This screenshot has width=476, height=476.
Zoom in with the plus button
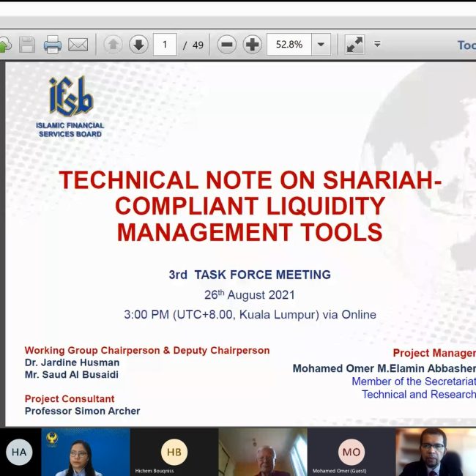pos(252,45)
